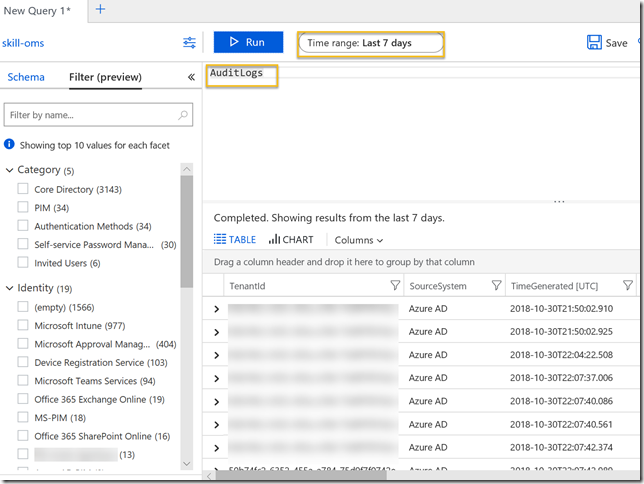Switch to TABLE view
644x484 pixels.
tap(235, 239)
